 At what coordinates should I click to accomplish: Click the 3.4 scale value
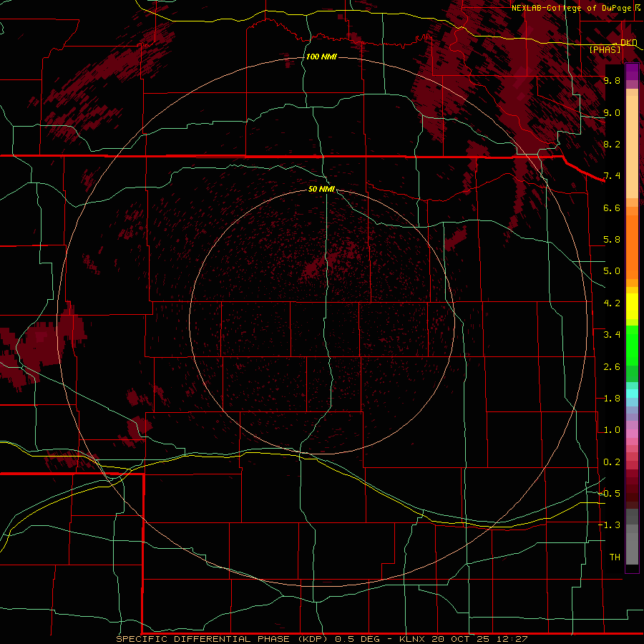[x=612, y=335]
